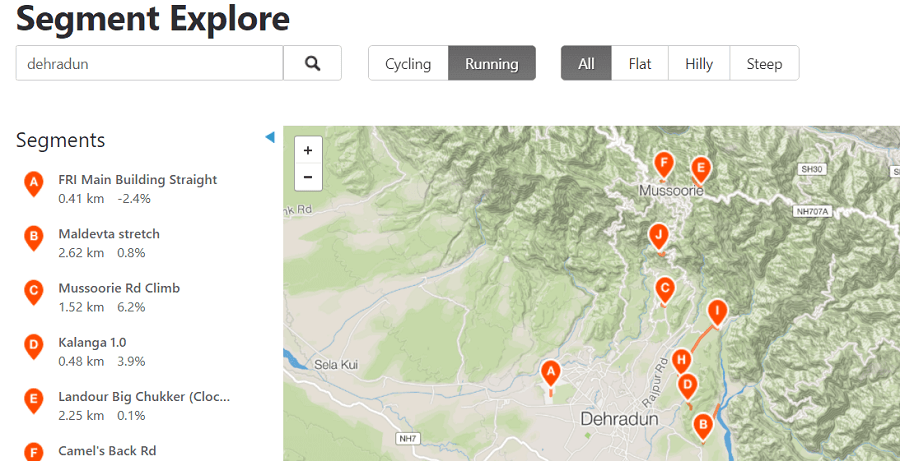900x461 pixels.
Task: Filter segments by Steep terrain
Action: click(765, 63)
